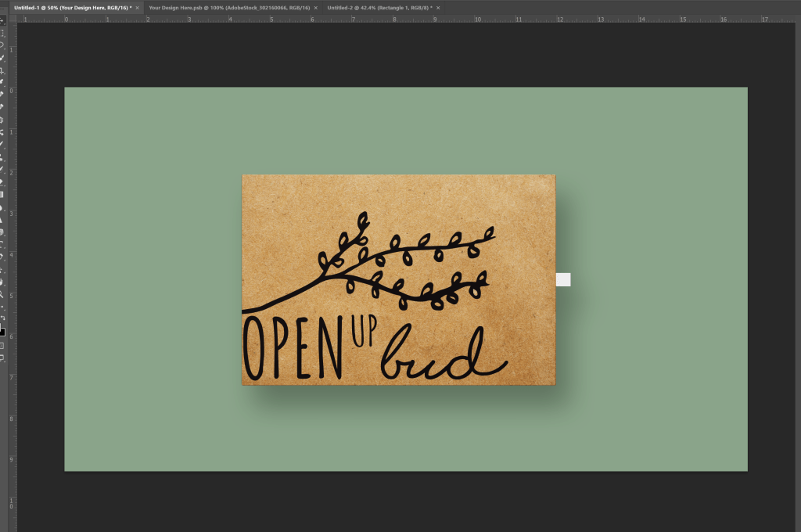Activate the Zoom magnifier tool
This screenshot has height=532, width=801.
2,294
